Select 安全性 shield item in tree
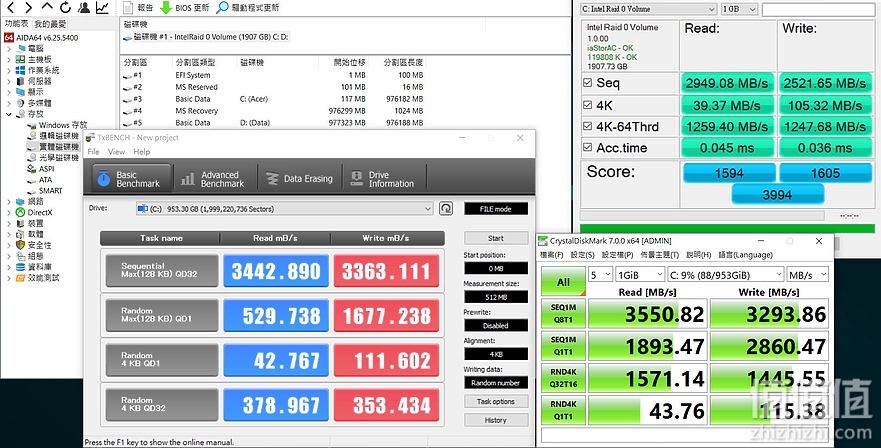Viewport: 881px width, 448px height. [34, 245]
